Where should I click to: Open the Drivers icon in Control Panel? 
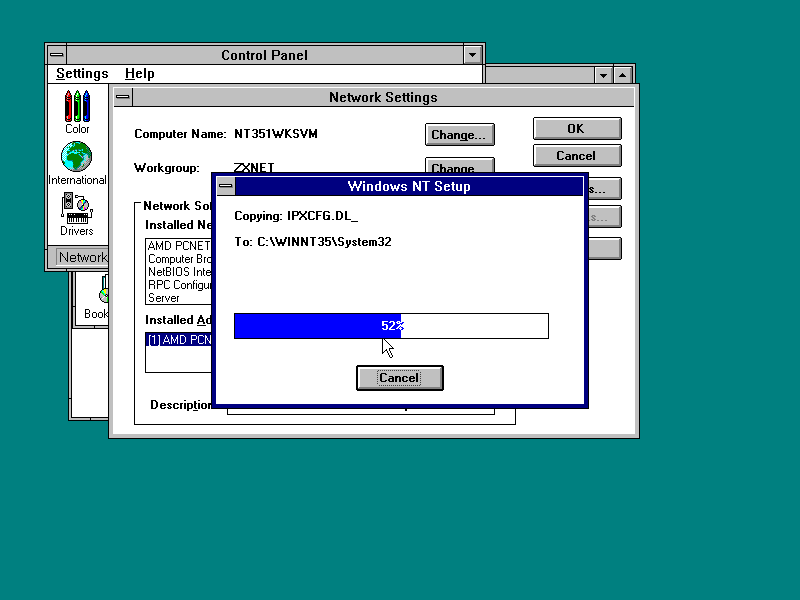[77, 214]
